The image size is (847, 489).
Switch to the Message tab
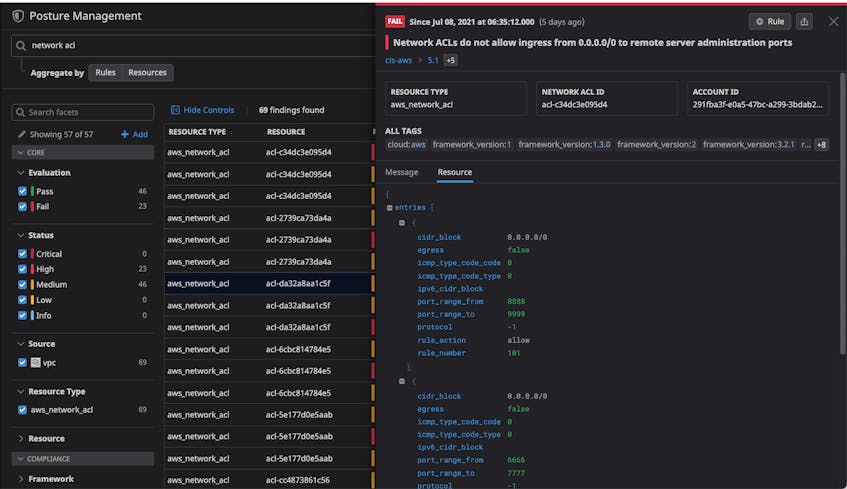tap(401, 172)
